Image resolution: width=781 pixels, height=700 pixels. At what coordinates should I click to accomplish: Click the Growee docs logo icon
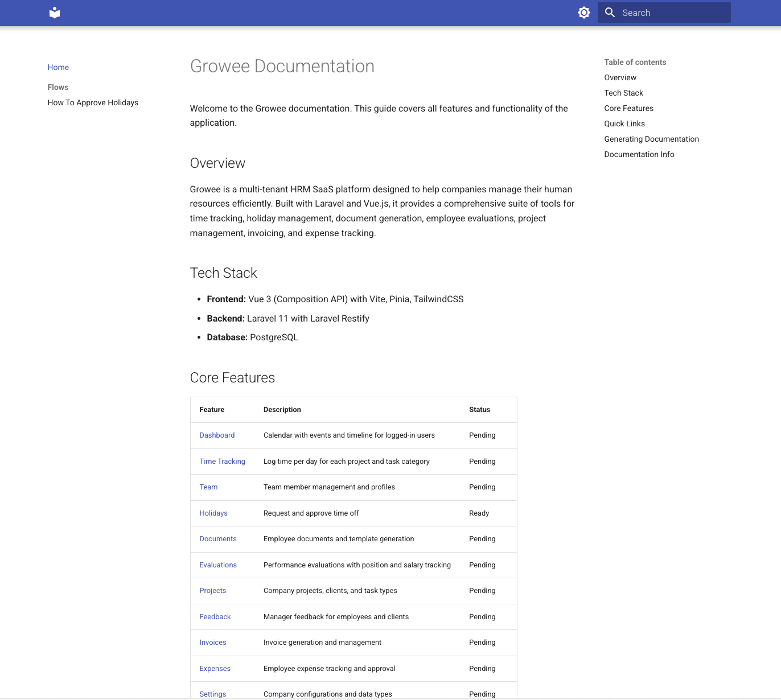tap(55, 13)
